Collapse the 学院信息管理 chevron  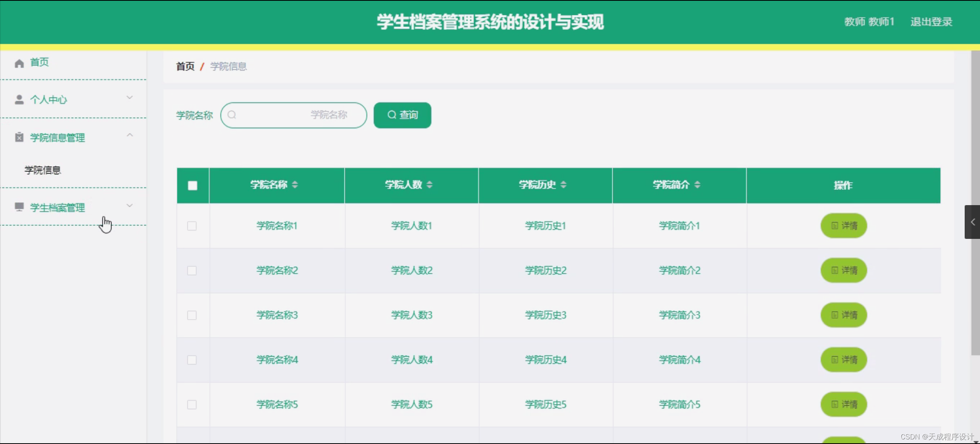point(129,135)
